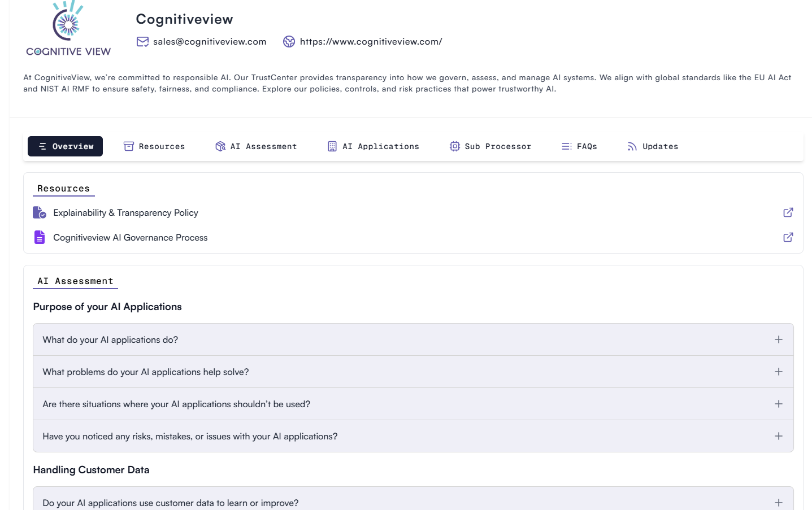Click the globe icon beside the website URL
812x510 pixels.
[x=289, y=41]
